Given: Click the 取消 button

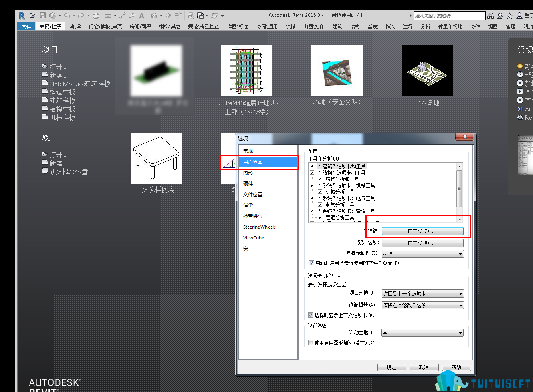Looking at the screenshot, I should [424, 367].
